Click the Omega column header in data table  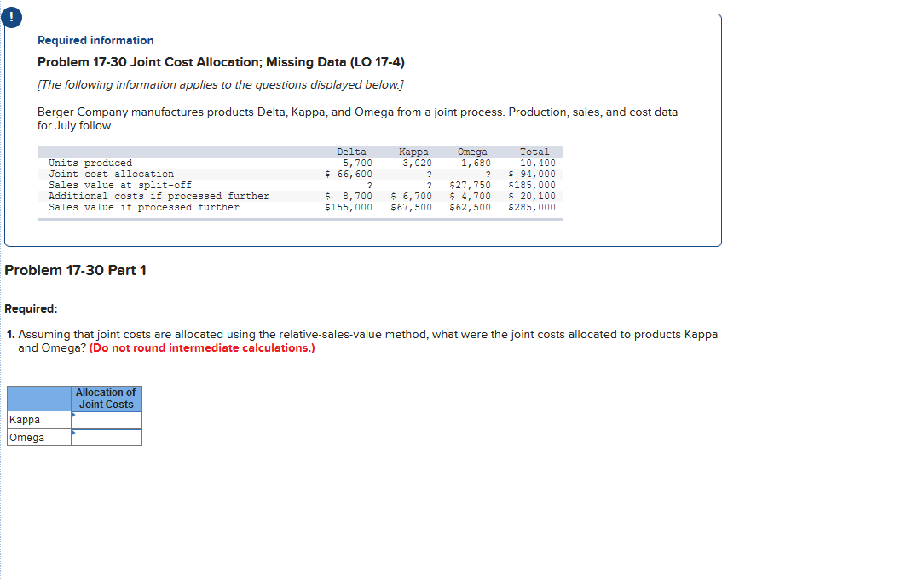(473, 152)
